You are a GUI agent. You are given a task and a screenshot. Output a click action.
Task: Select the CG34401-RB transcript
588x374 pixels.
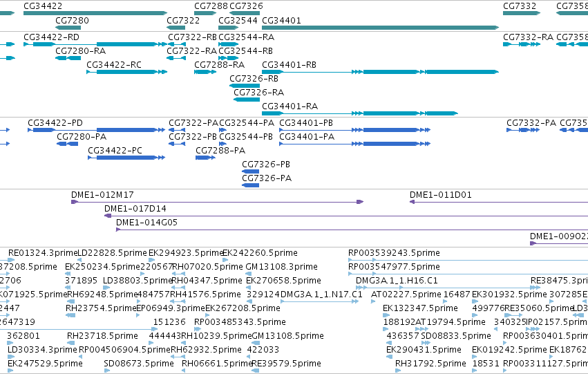click(x=380, y=72)
